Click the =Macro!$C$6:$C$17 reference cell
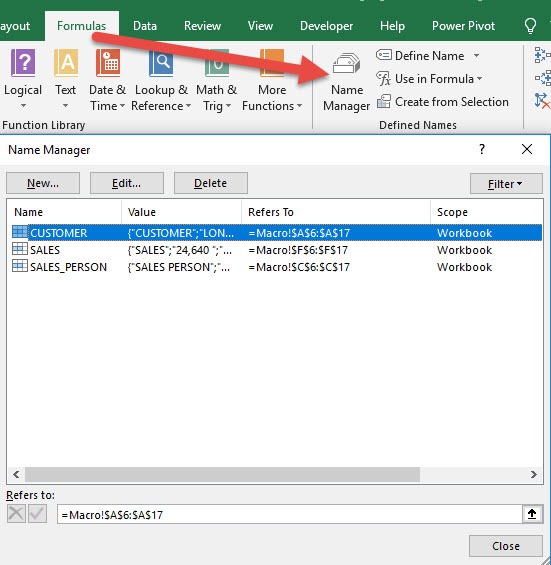551x565 pixels. [x=299, y=267]
